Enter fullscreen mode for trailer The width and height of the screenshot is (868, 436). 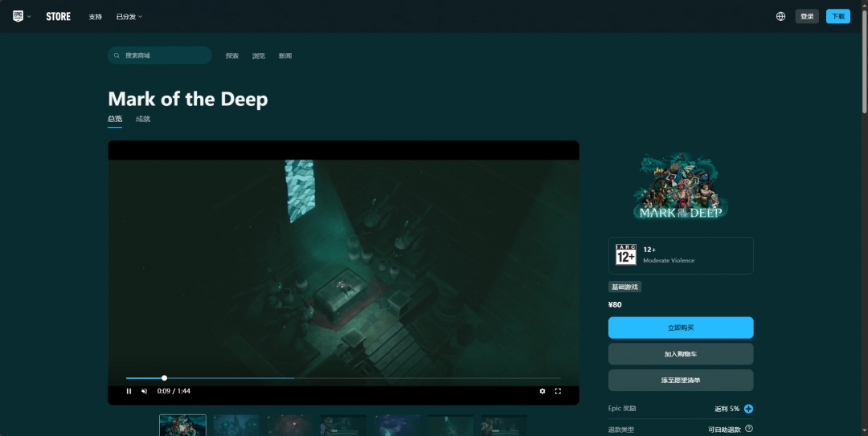(x=558, y=391)
